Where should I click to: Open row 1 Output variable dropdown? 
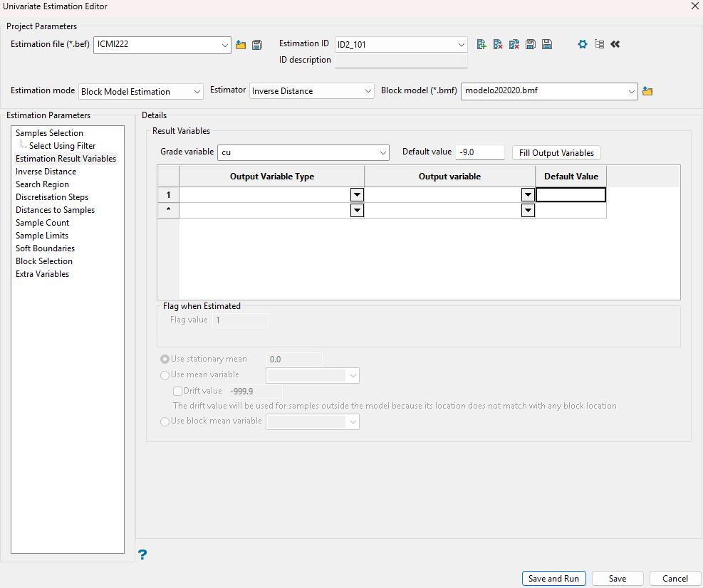(x=528, y=195)
